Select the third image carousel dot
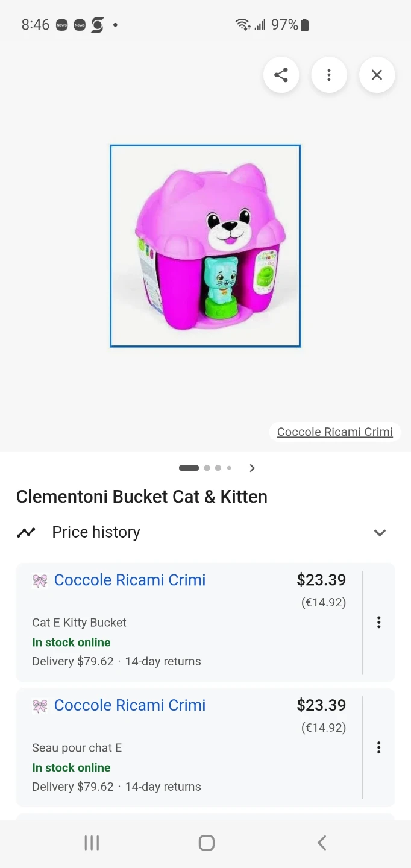 pos(218,468)
